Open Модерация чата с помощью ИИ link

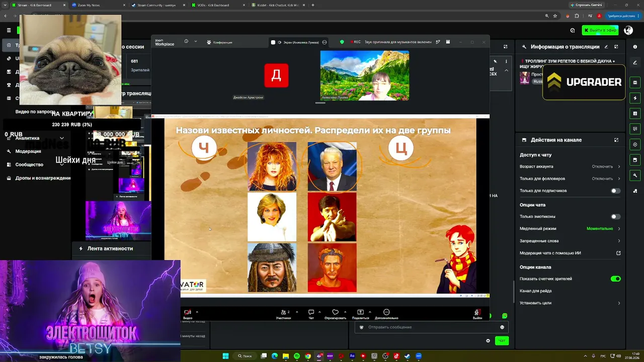[570, 253]
